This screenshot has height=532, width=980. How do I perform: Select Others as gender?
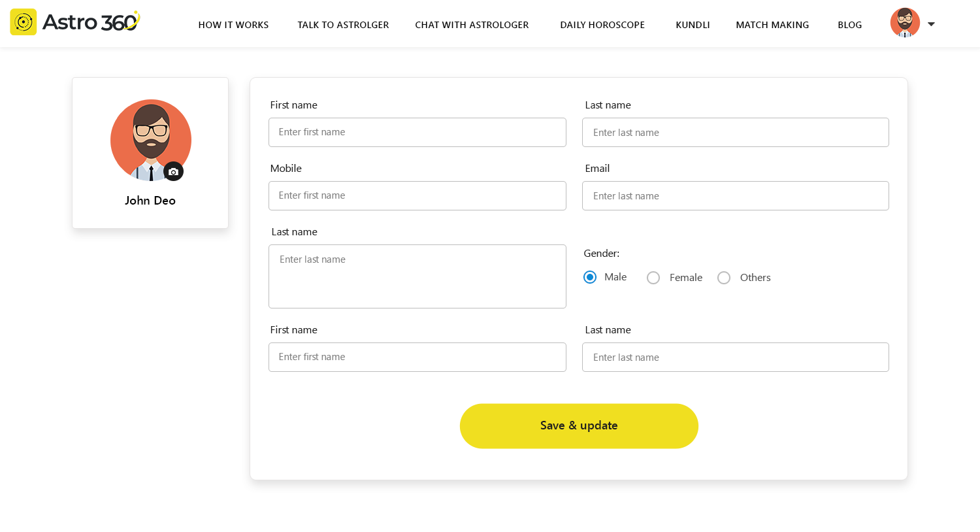(724, 278)
